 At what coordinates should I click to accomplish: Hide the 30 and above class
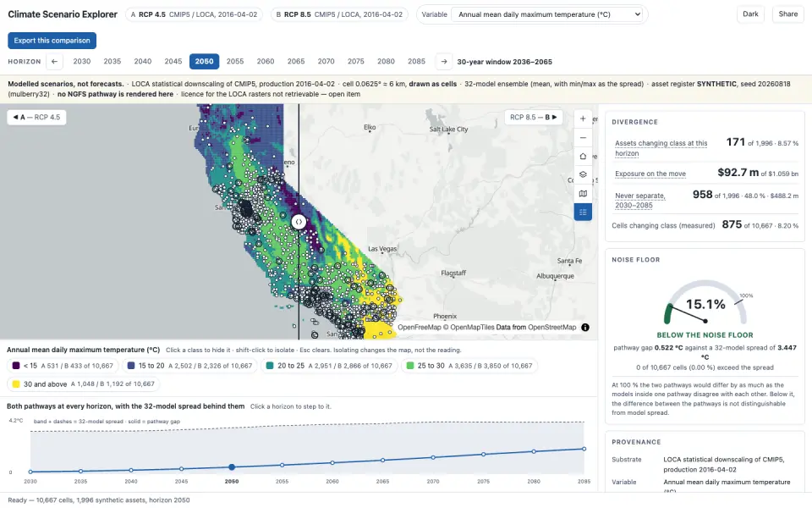coord(84,384)
